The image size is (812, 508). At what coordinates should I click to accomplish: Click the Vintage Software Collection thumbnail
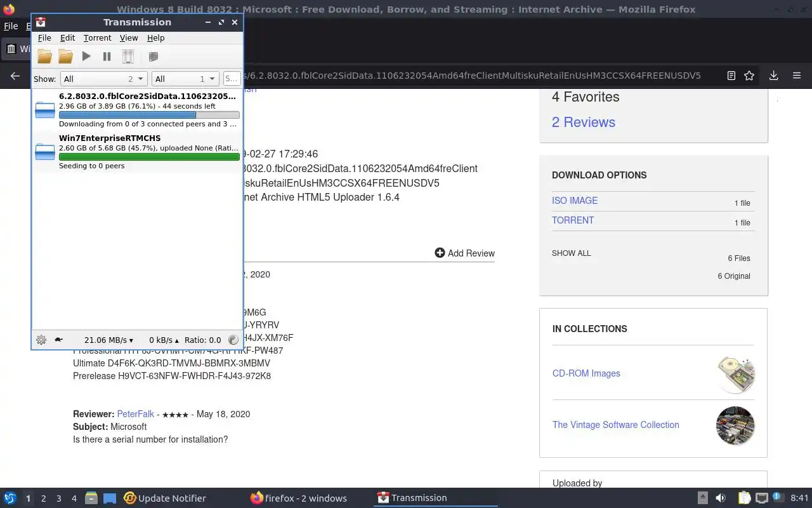[736, 425]
